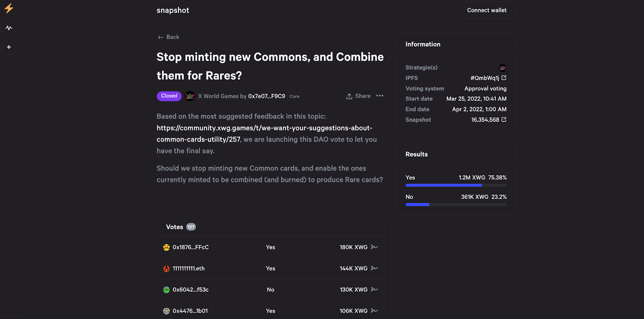
Task: Open author address 0x7e07...F9C9
Action: (x=266, y=96)
